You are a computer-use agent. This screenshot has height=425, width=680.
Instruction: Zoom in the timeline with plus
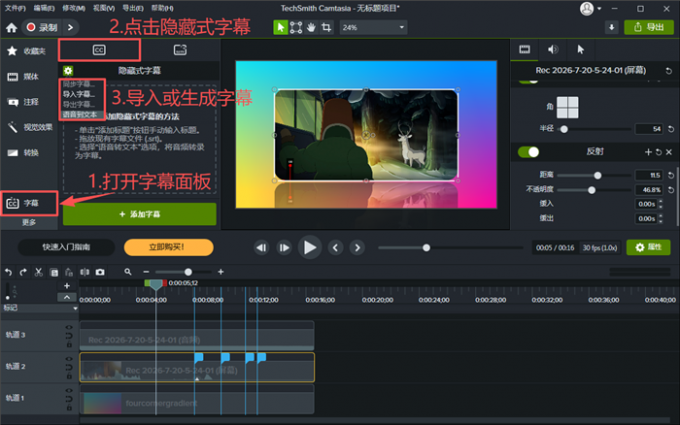coord(221,272)
